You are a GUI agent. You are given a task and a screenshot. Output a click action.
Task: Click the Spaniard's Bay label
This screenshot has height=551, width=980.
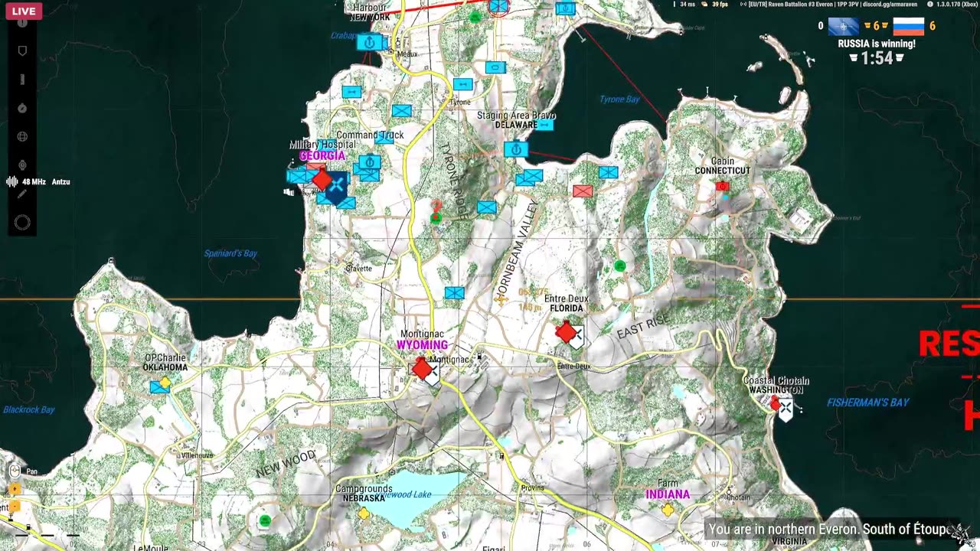pyautogui.click(x=230, y=253)
